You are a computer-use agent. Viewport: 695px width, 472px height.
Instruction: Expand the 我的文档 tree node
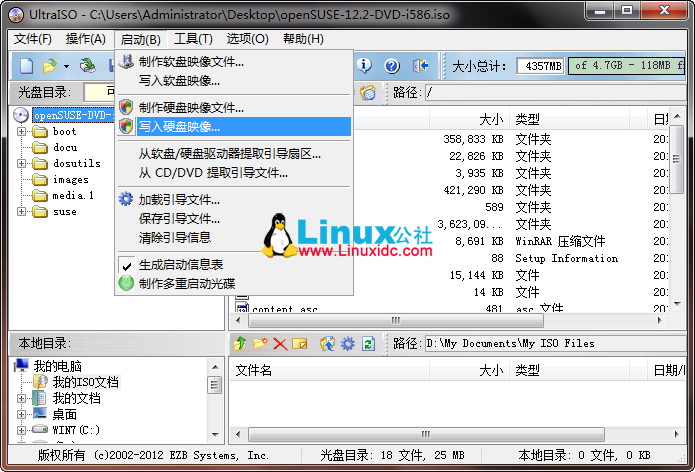tap(21, 398)
